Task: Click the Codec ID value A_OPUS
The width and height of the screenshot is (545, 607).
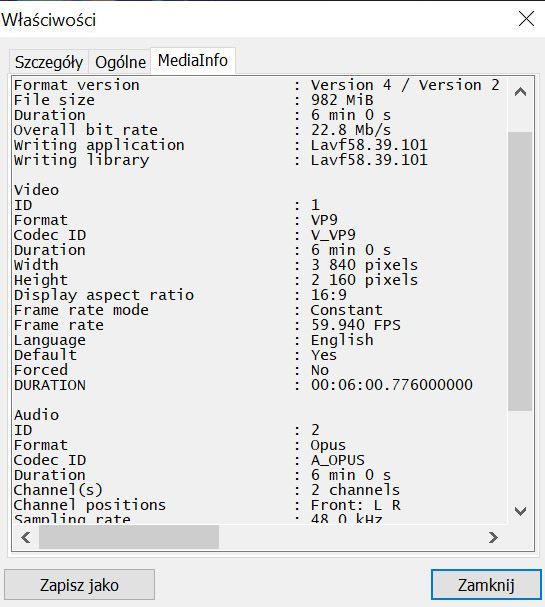Action: pyautogui.click(x=338, y=460)
